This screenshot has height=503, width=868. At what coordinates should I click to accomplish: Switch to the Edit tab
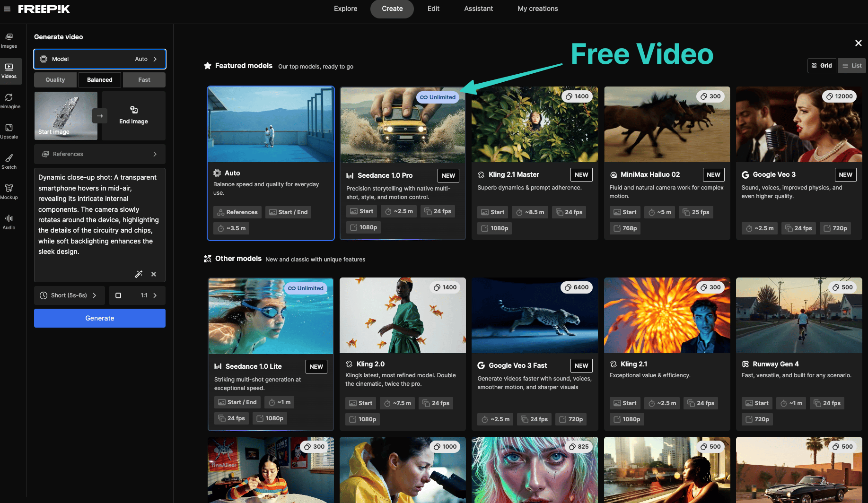433,9
